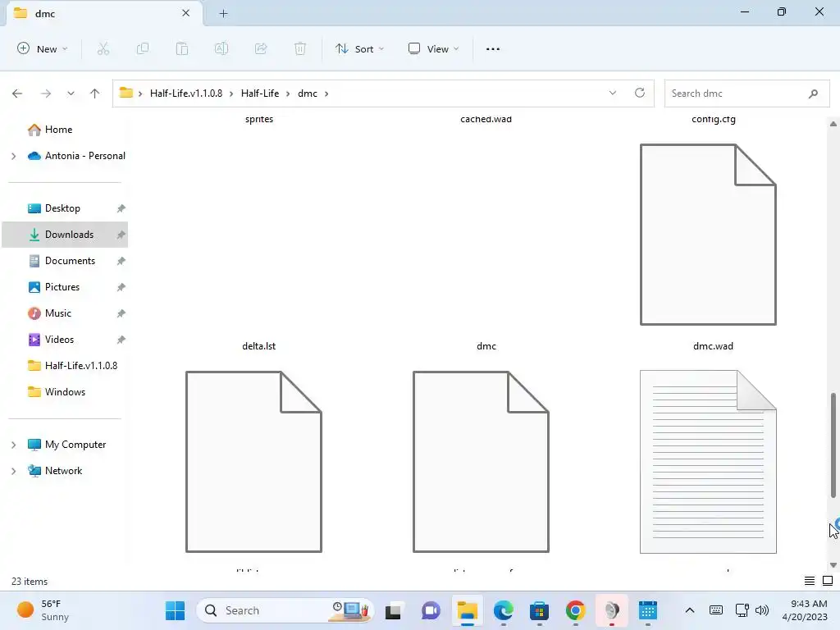Click the Search dmc input field

point(746,94)
